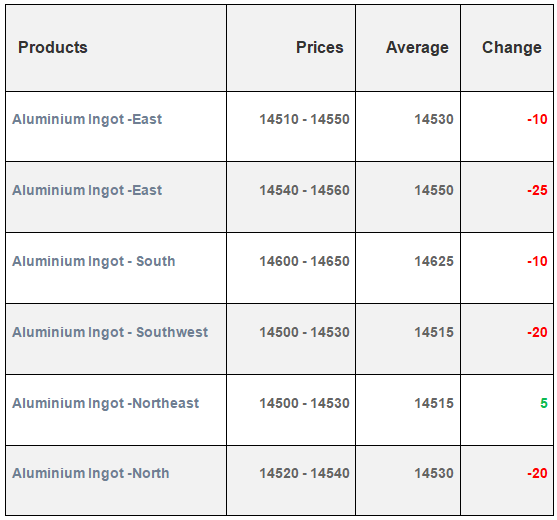Click the average value 14550
557x520 pixels.
[434, 190]
